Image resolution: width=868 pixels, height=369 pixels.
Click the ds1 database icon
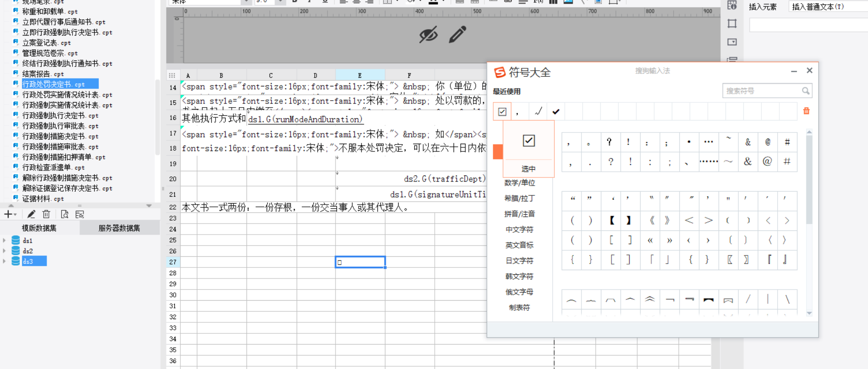click(16, 240)
